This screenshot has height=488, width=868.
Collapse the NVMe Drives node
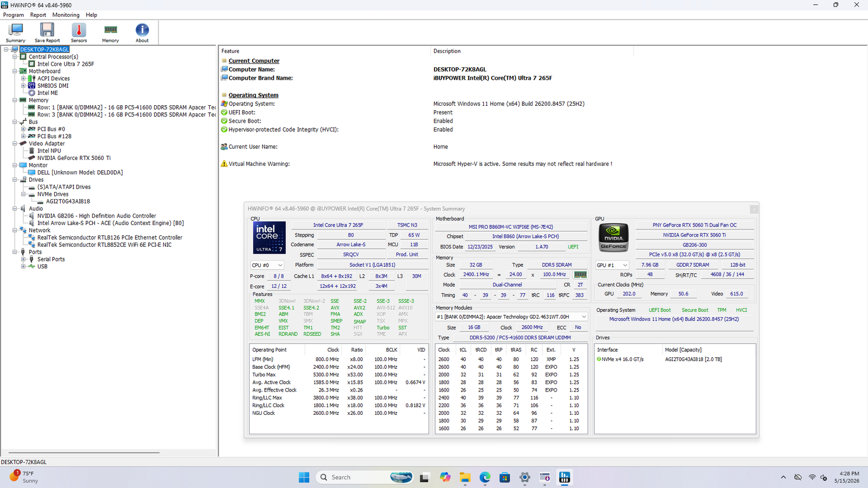(23, 194)
